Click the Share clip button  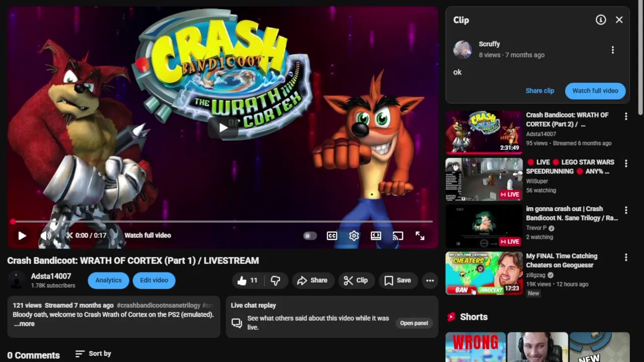pos(540,90)
